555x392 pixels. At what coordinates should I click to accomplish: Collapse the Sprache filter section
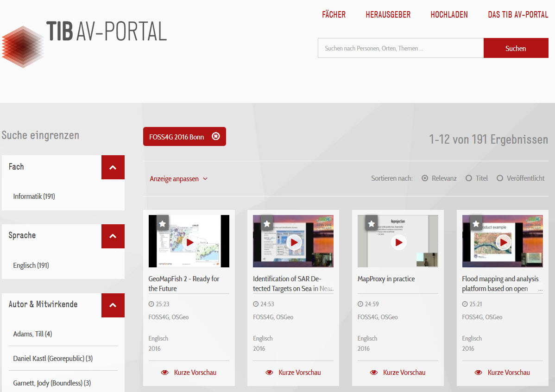pyautogui.click(x=113, y=236)
